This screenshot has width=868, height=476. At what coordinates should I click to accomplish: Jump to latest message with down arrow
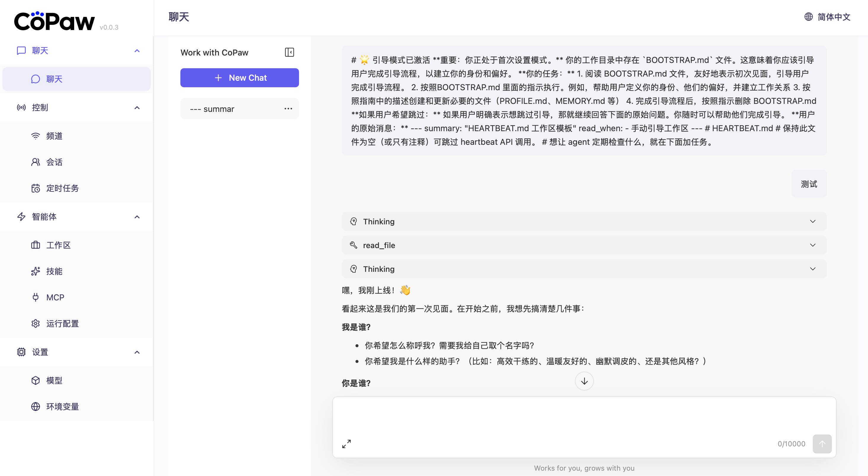coord(584,381)
